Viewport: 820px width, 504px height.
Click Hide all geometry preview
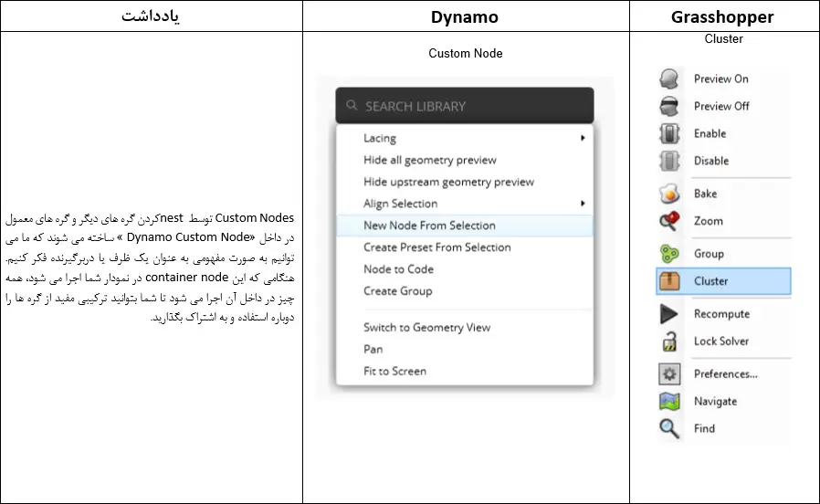tap(430, 160)
